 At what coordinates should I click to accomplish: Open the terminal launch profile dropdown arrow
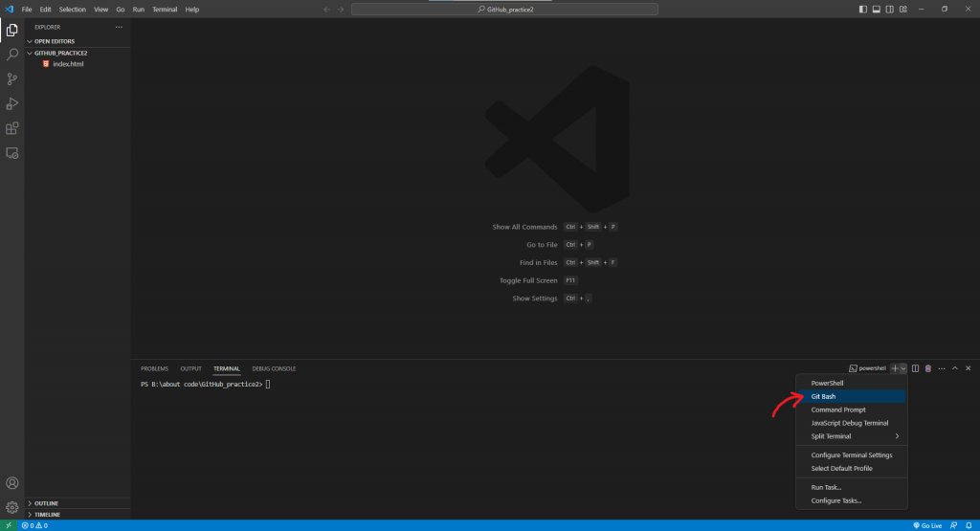pos(903,368)
